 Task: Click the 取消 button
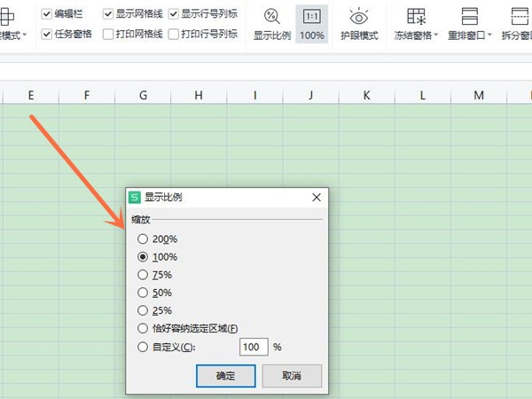(291, 375)
